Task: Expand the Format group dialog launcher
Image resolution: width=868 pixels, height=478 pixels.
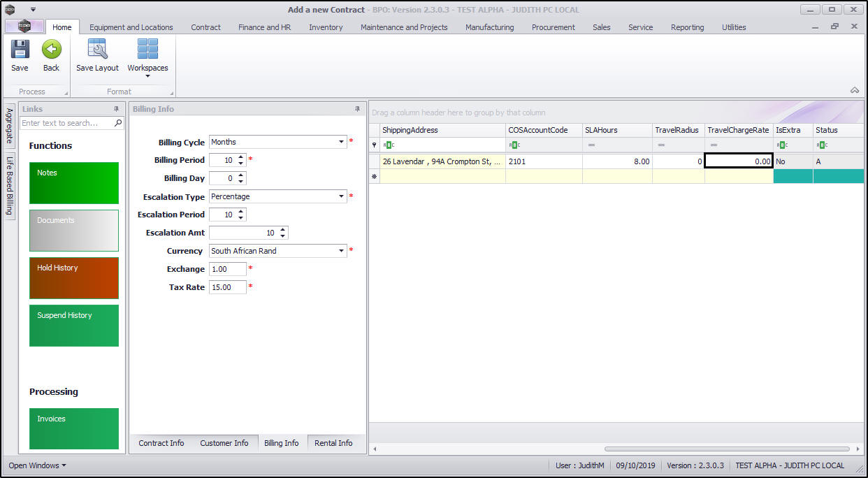Action: click(171, 93)
